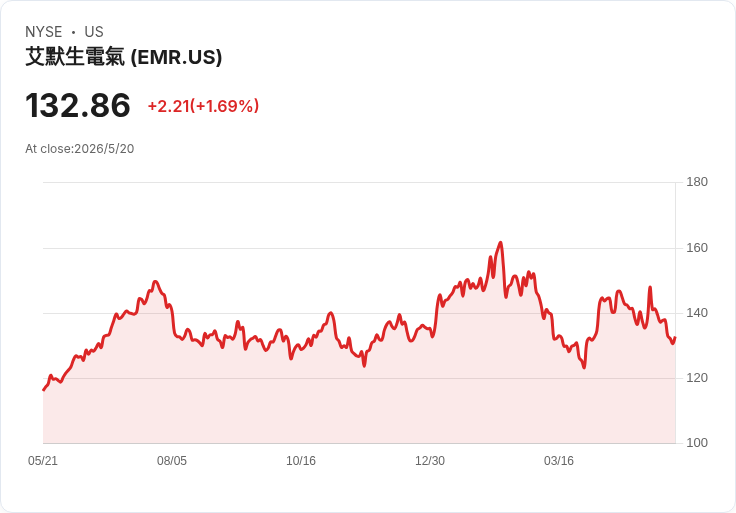
Task: Click the 140 y-axis price label
Action: coord(697,313)
